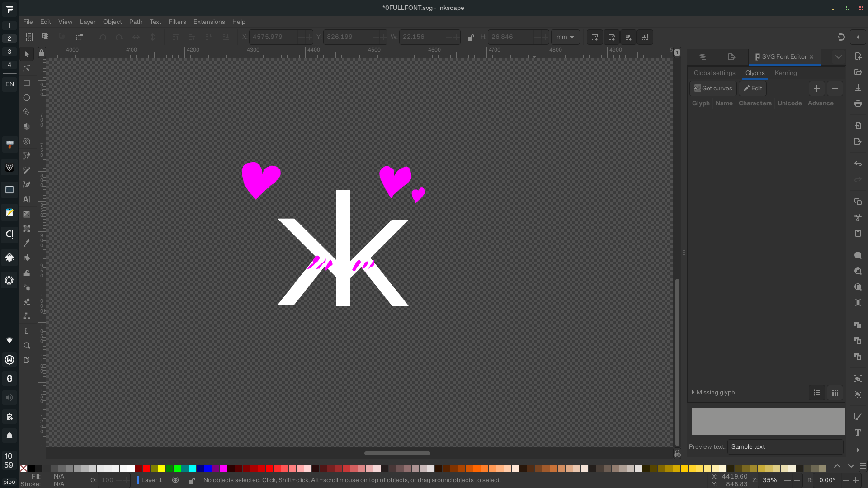Click the Undo icon in right toolbar
This screenshot has height=488, width=868.
click(858, 164)
